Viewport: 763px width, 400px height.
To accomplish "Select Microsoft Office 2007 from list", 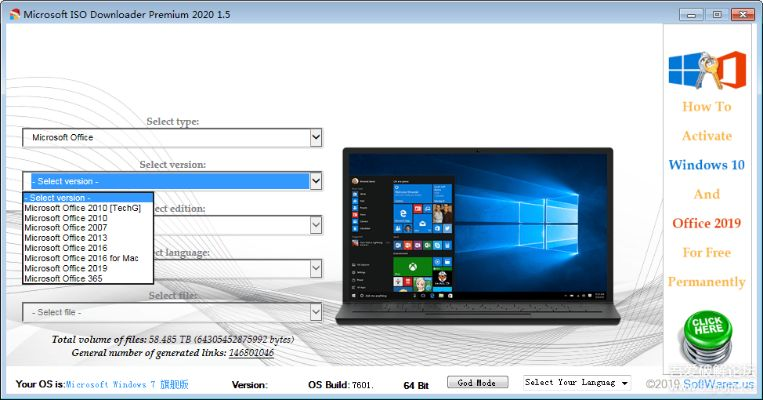I will [x=88, y=228].
